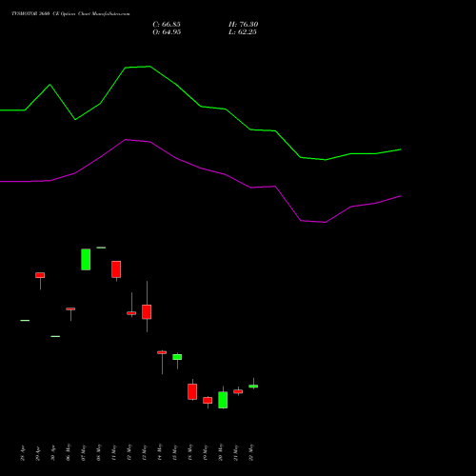Click the low value 'L: 62.25'
The height and width of the screenshot is (476, 476).
click(243, 32)
